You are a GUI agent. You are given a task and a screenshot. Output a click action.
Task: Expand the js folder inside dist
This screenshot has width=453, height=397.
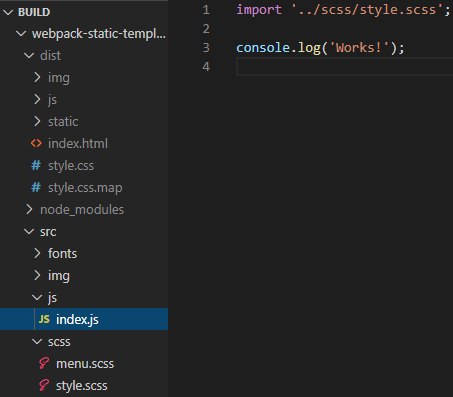[x=37, y=99]
